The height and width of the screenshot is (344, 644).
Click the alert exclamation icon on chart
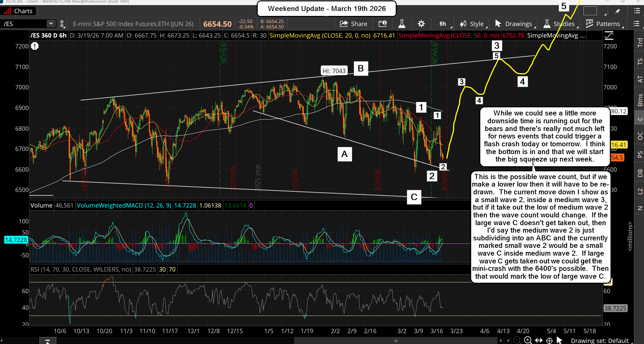coord(35,46)
